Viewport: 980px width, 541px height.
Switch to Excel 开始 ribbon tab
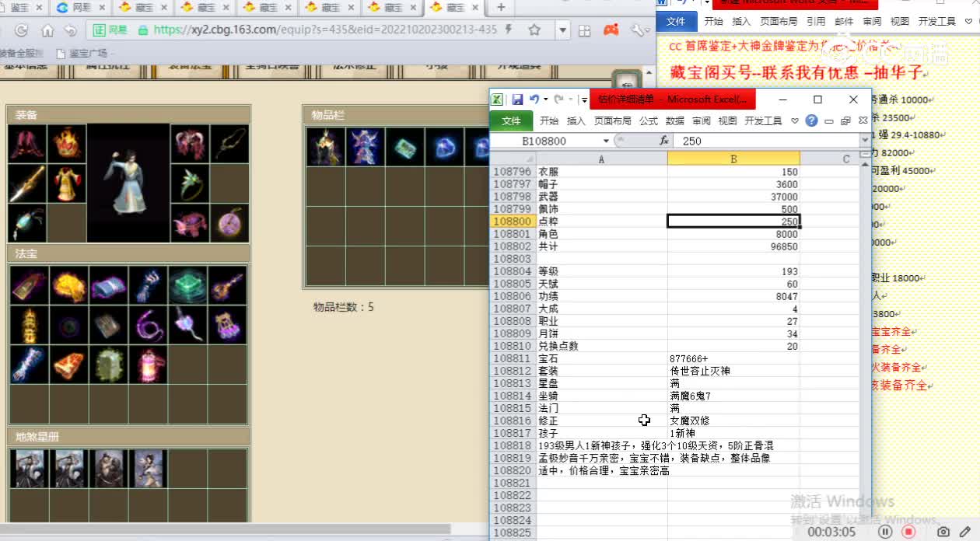pyautogui.click(x=549, y=120)
